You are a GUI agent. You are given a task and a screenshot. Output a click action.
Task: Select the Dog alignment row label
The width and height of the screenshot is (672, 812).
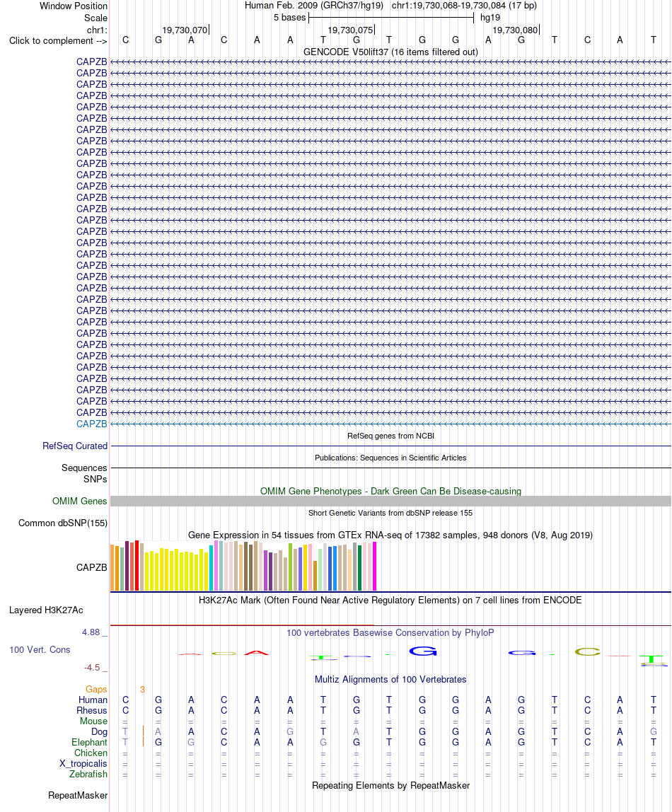(100, 732)
